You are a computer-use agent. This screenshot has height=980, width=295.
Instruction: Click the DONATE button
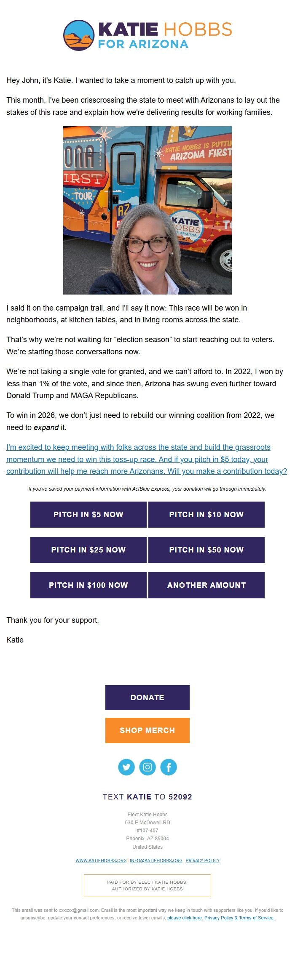click(147, 697)
